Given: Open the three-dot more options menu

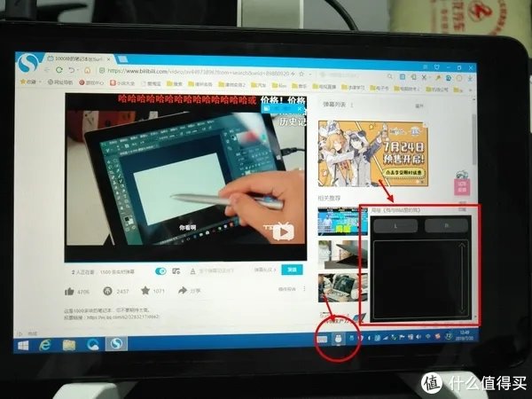Looking at the screenshot, I should [x=304, y=289].
